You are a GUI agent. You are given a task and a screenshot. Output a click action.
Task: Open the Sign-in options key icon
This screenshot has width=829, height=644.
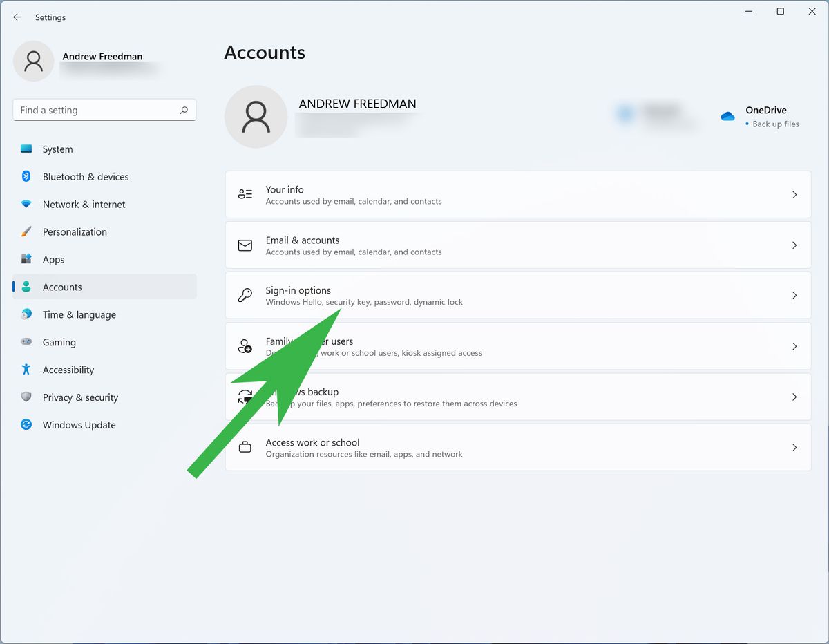(x=245, y=295)
